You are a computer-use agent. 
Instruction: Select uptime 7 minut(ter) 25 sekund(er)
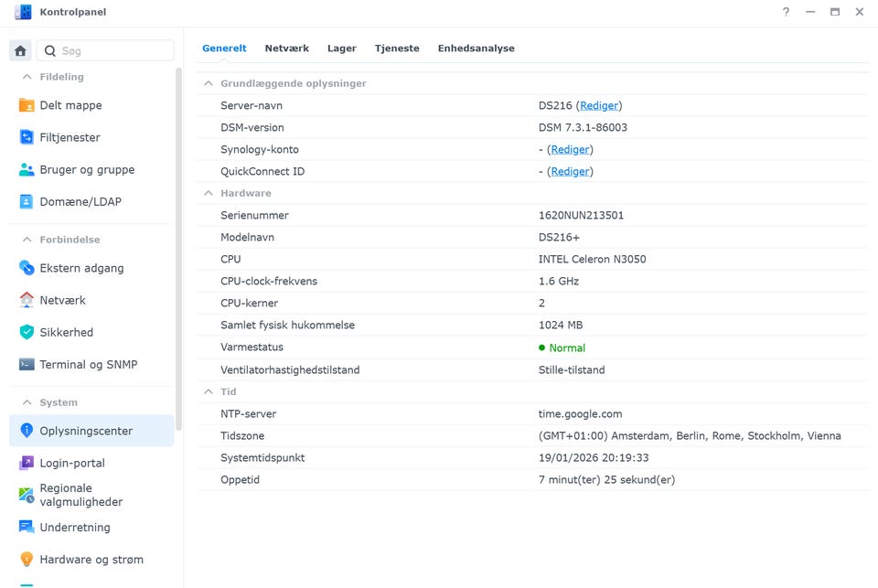click(x=607, y=480)
